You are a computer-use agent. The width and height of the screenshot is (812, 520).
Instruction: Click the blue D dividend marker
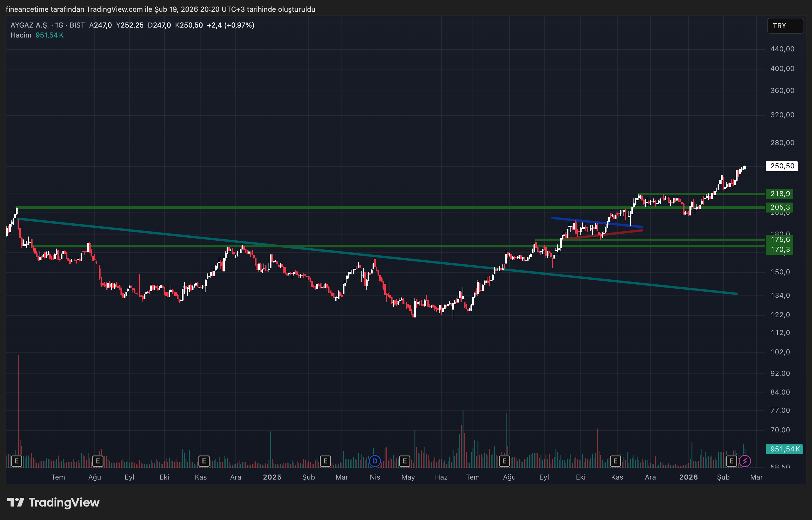pos(375,461)
